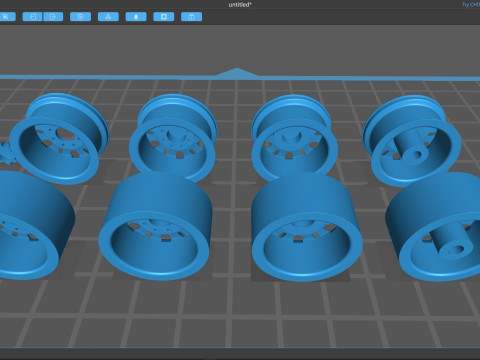Select the upper-row wheel rim with tilted spoke plate

coord(59,138)
